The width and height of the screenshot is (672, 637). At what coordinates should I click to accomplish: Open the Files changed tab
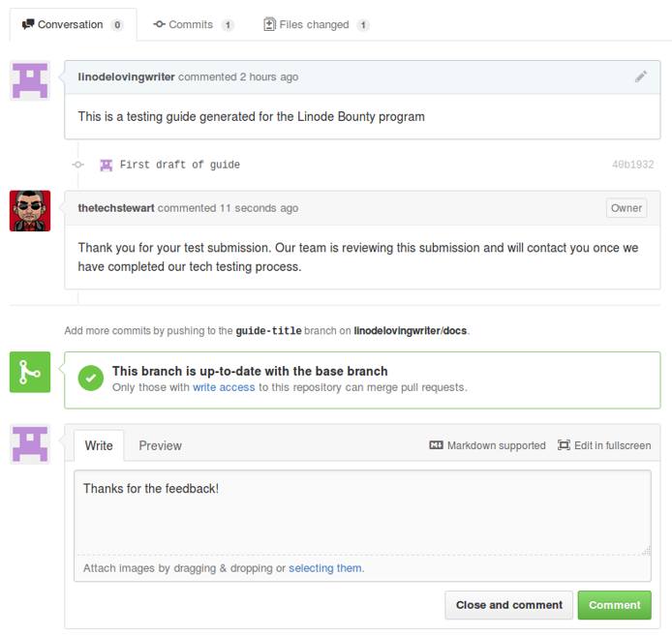click(x=316, y=24)
